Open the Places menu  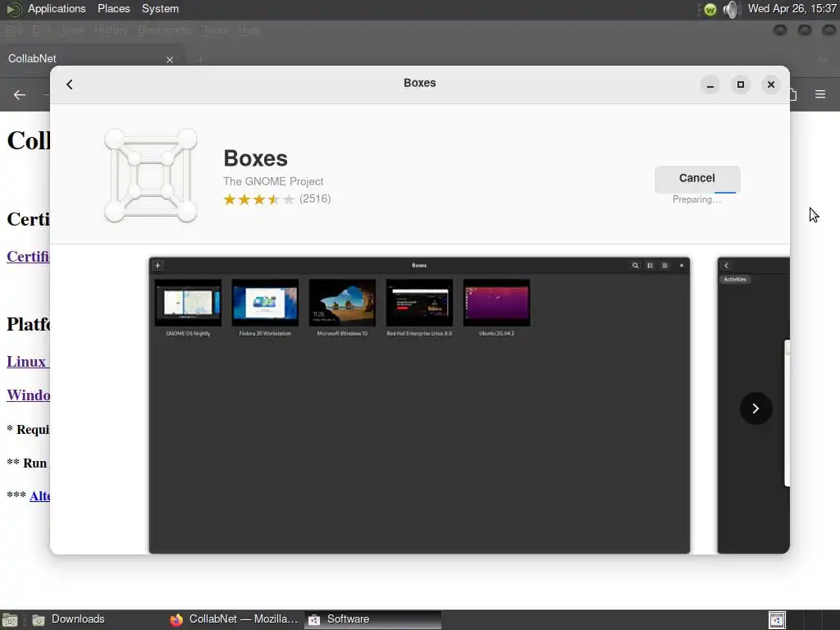(x=113, y=8)
